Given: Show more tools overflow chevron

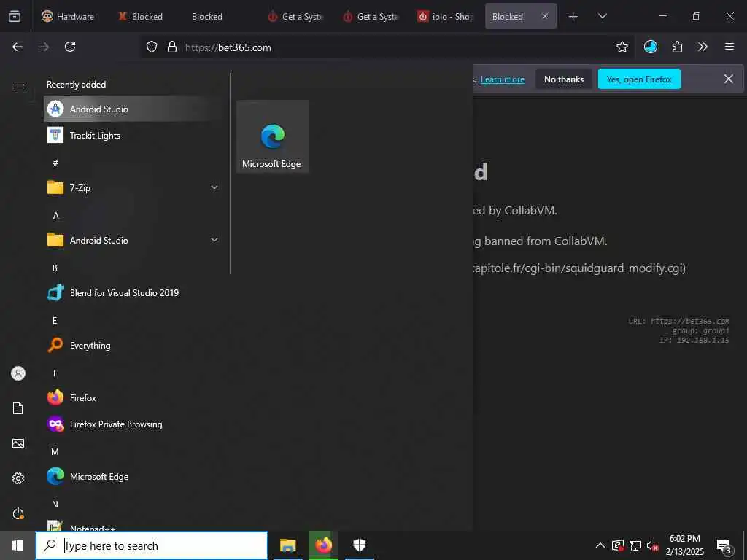Looking at the screenshot, I should pos(703,47).
